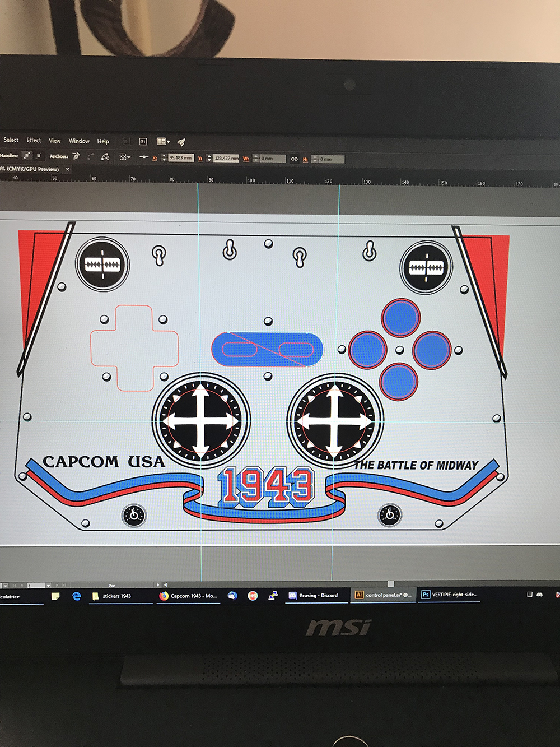Click the Adobe Bridge (Br) icon
Viewport: 560px width, 747px height.
coord(127,141)
